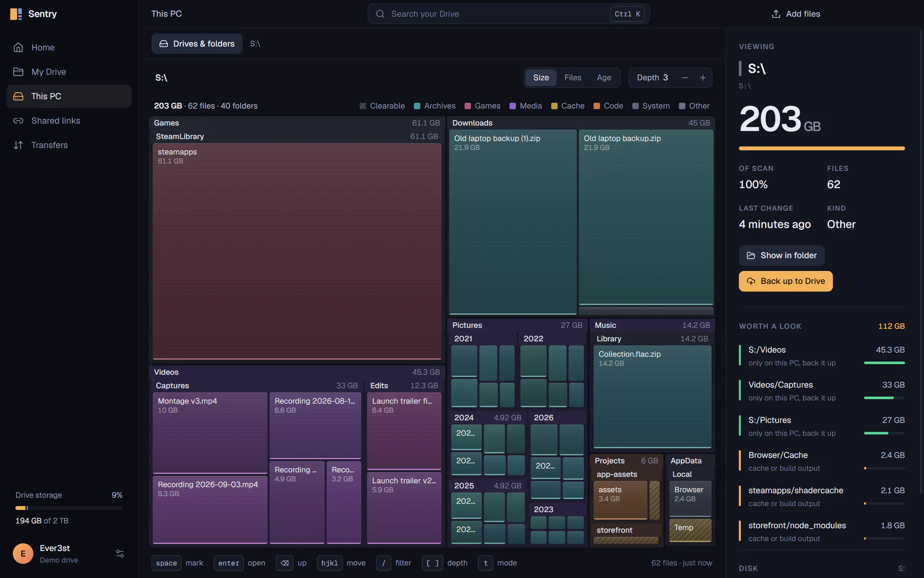
Task: Increase depth with the plus icon
Action: click(703, 78)
